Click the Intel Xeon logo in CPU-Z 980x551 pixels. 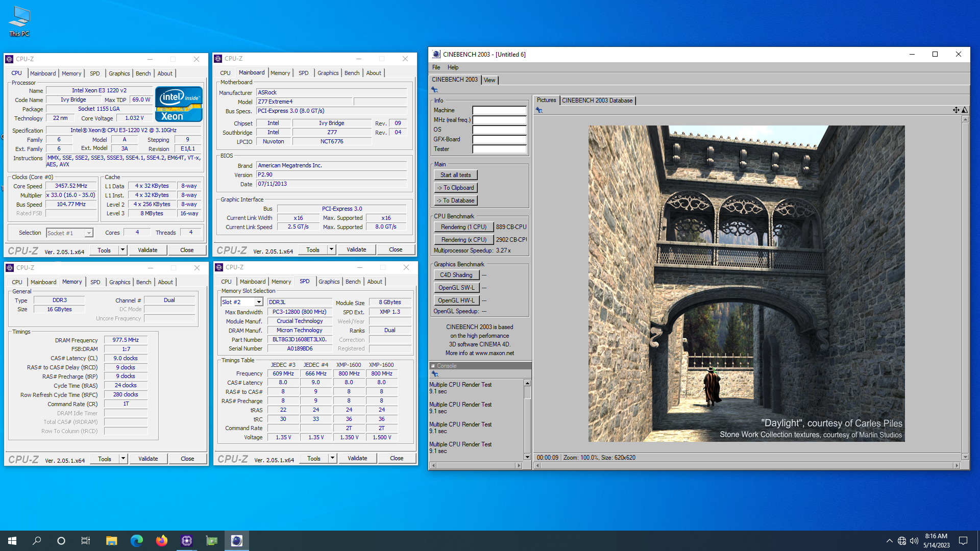(x=179, y=104)
